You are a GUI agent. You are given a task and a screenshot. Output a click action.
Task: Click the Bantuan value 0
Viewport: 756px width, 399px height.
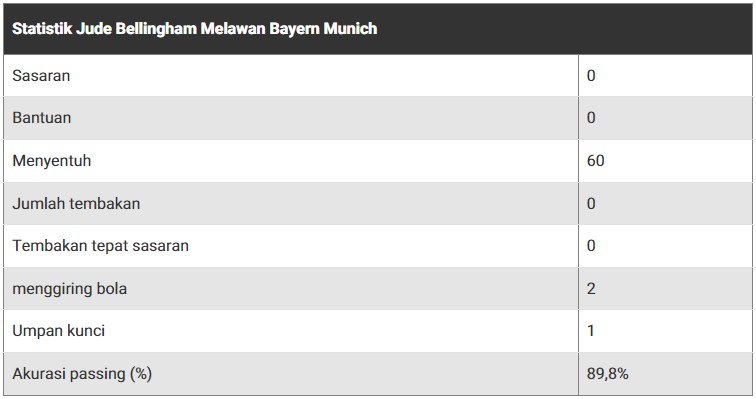click(591, 118)
